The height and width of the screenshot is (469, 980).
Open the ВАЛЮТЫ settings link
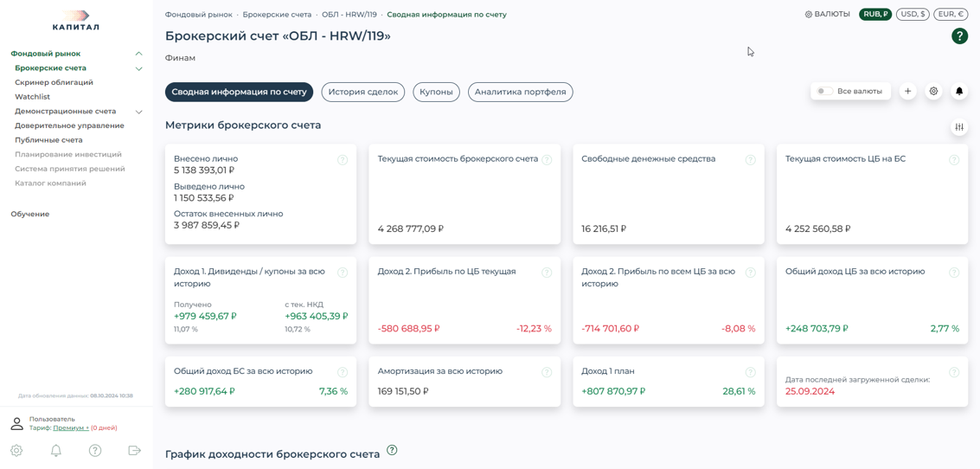click(x=827, y=14)
